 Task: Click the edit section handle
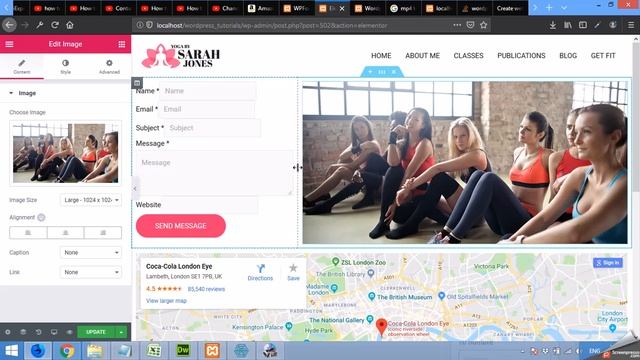382,72
